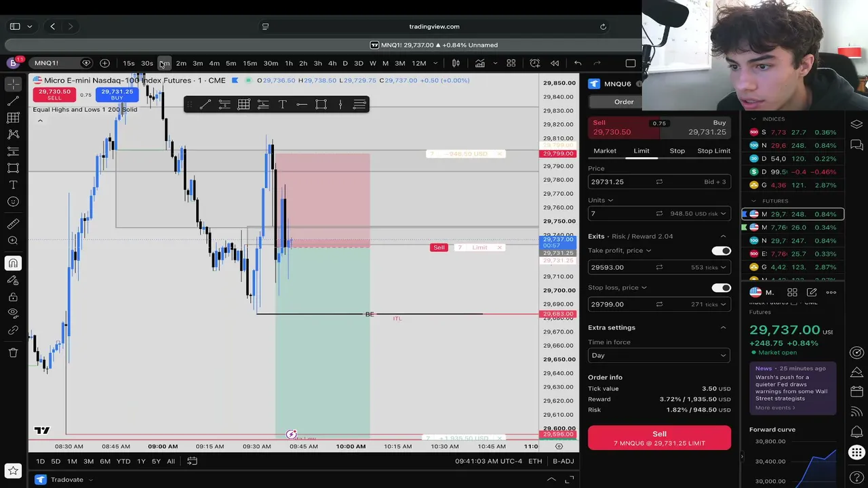Open the indicators menu
The image size is (868, 488).
[x=479, y=63]
